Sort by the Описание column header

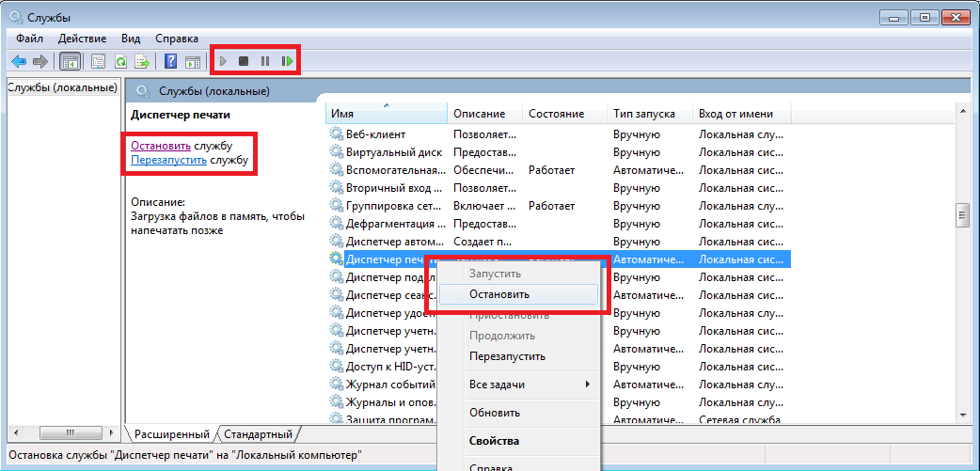484,114
